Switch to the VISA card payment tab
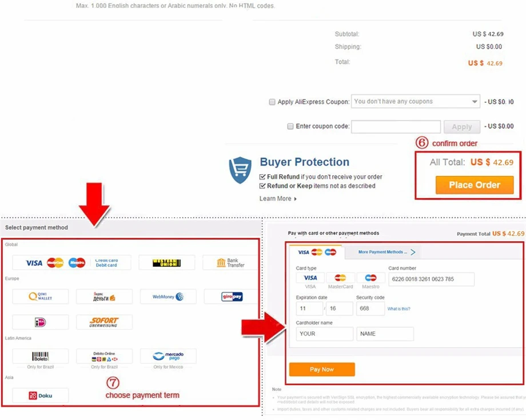The image size is (526, 420). [x=316, y=252]
